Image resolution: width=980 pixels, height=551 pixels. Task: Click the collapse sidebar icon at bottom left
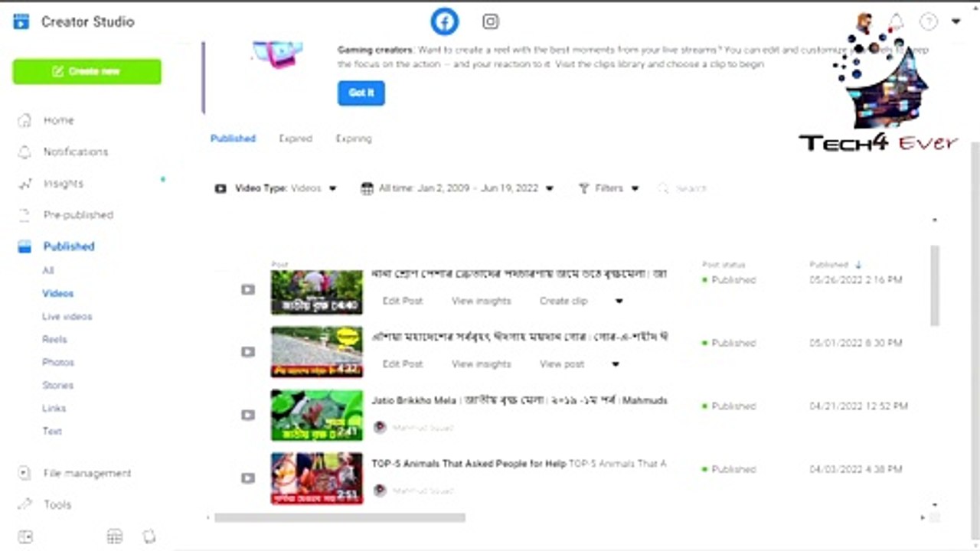click(25, 536)
